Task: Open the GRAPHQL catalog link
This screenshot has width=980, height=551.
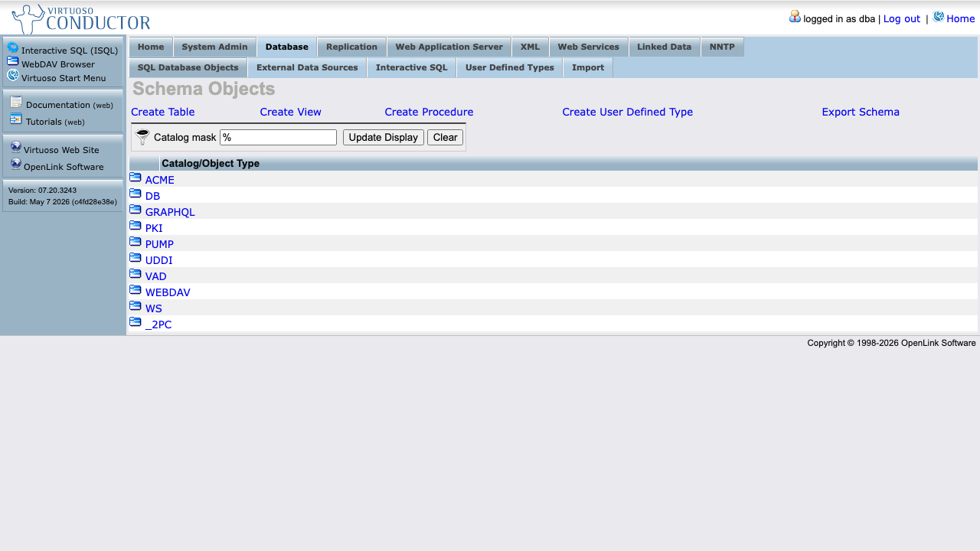Action: pos(170,212)
